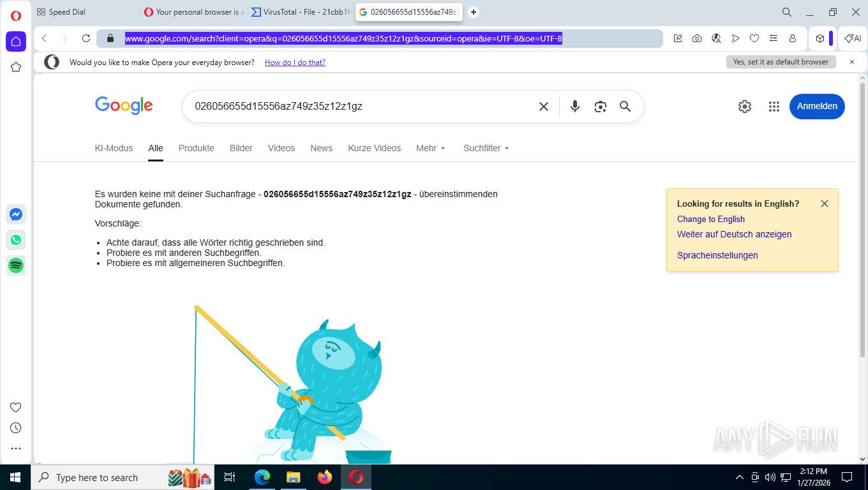Open a new browser tab

click(x=474, y=12)
